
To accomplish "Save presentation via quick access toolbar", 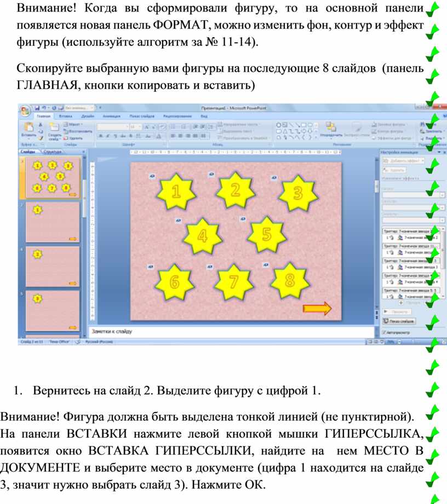I will pos(37,108).
